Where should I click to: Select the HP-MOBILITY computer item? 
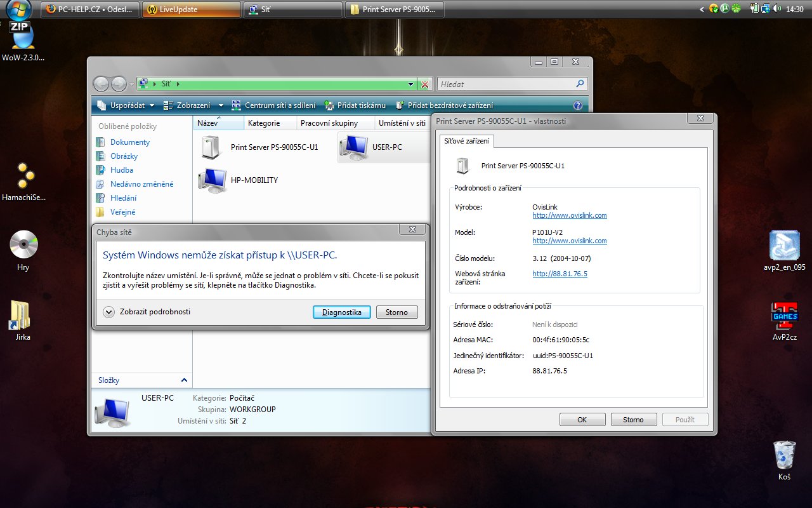tap(239, 180)
